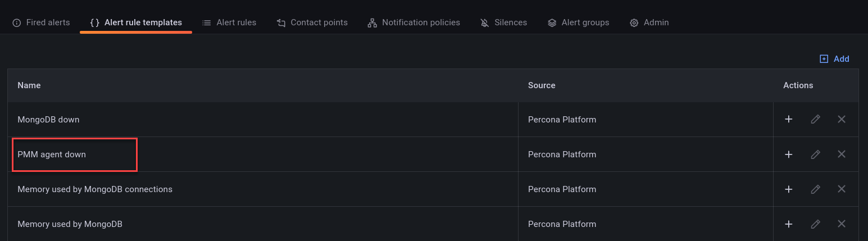The height and width of the screenshot is (241, 868).
Task: Click the Add template button
Action: click(x=834, y=59)
